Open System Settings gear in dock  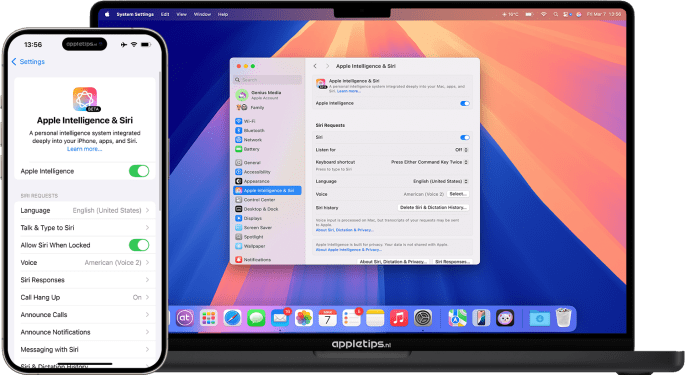click(x=422, y=318)
